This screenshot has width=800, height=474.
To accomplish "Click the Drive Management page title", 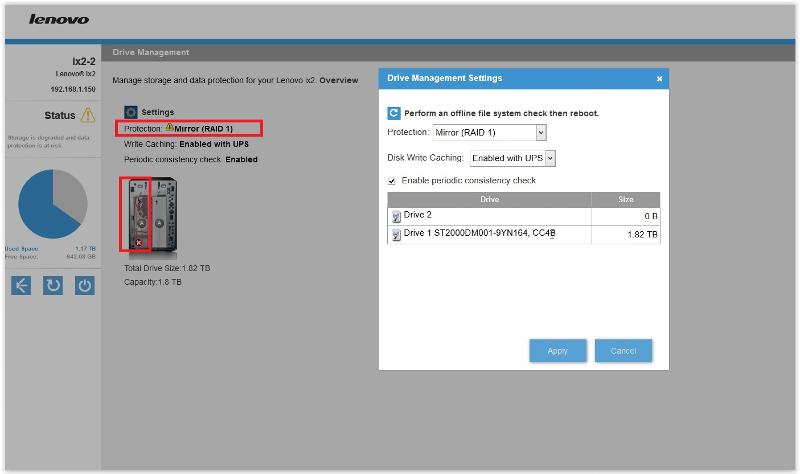I will [x=151, y=52].
